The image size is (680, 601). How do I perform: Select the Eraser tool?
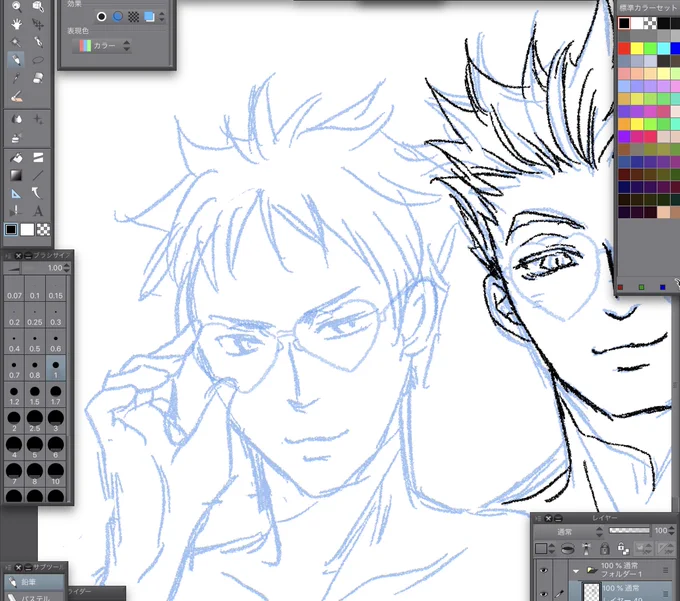tap(38, 78)
